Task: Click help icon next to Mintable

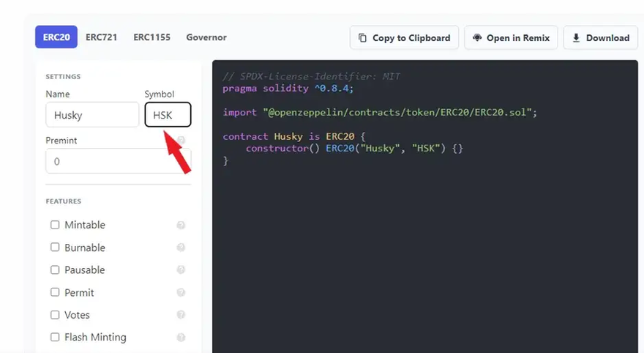Action: pos(181,226)
